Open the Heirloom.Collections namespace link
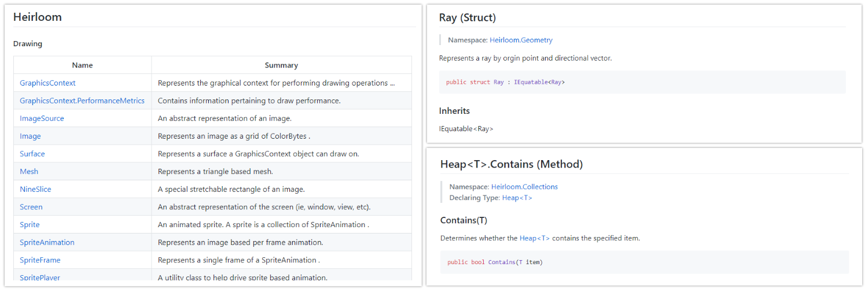Image resolution: width=868 pixels, height=289 pixels. [x=524, y=187]
